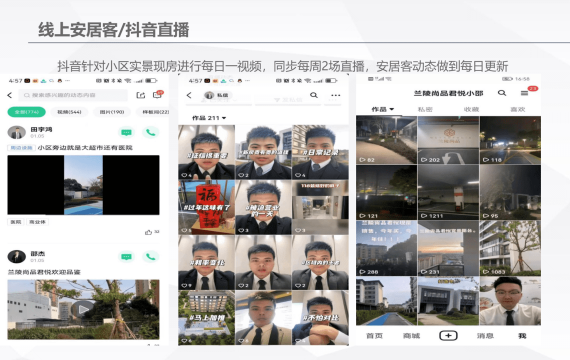
Task: Tap the green phone icon on the second post
Action: pos(150,257)
